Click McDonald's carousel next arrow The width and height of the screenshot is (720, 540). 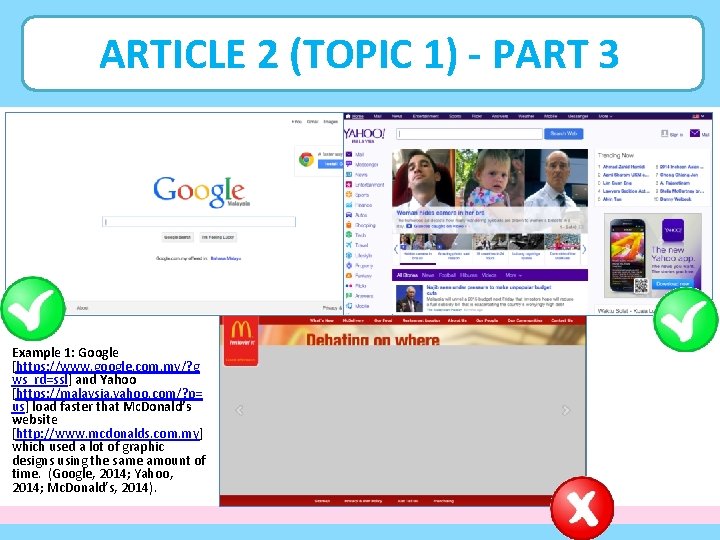pos(566,410)
